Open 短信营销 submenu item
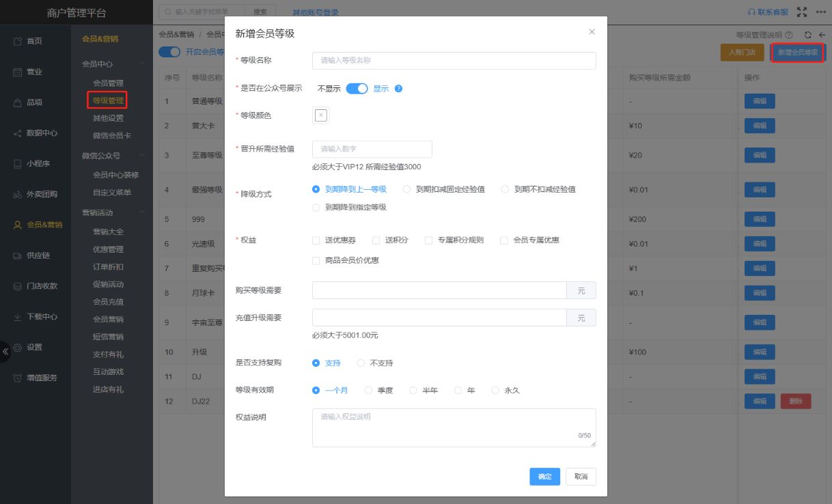Viewport: 832px width, 504px height. (108, 337)
